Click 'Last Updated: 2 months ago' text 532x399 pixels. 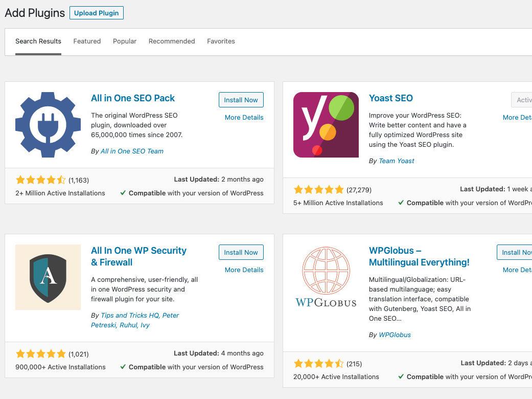pos(219,180)
